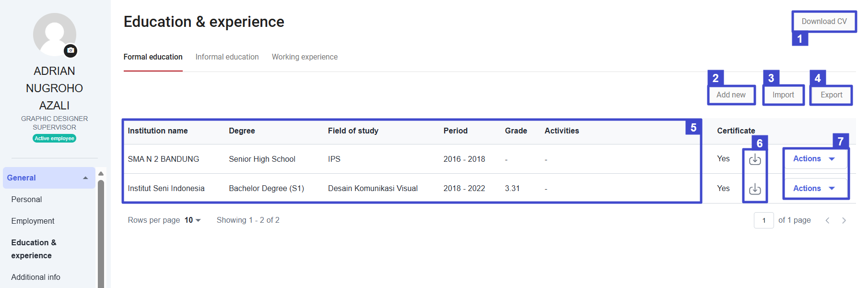This screenshot has height=288, width=868.
Task: Switch to Informal education tab
Action: coord(227,57)
